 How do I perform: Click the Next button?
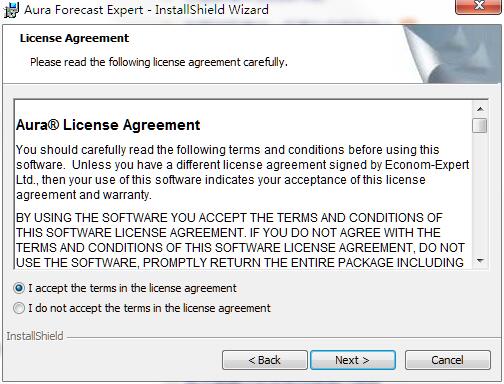(353, 360)
